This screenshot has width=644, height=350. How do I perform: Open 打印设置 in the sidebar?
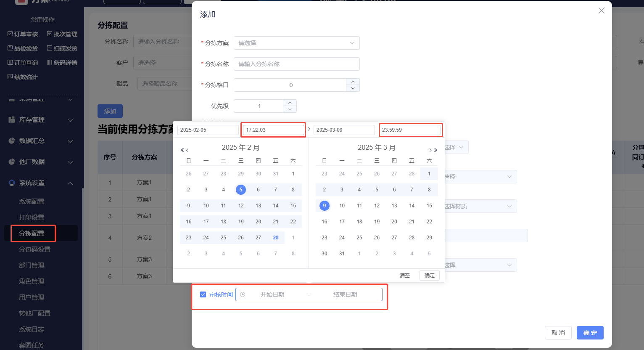32,217
